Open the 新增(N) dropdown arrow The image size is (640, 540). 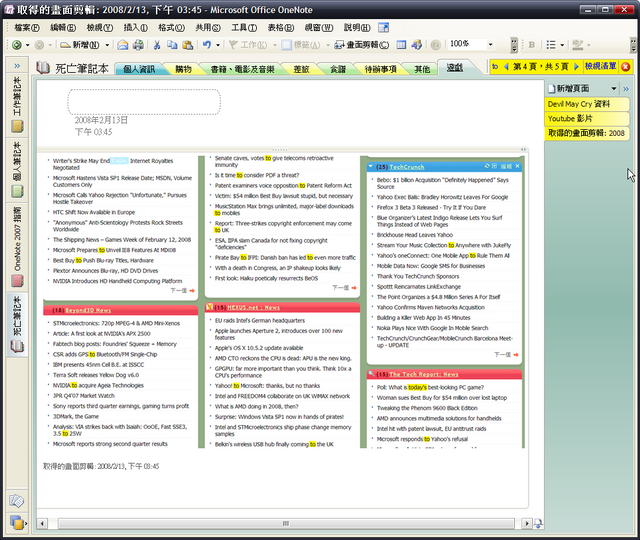107,45
